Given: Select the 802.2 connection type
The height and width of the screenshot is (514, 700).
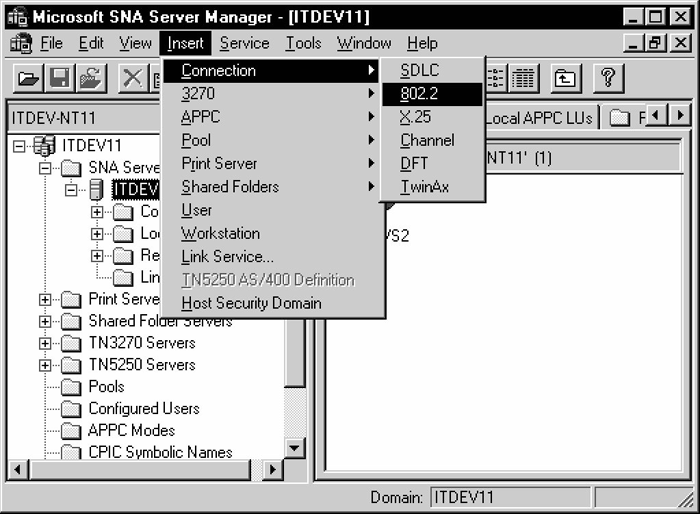Looking at the screenshot, I should pos(419,94).
